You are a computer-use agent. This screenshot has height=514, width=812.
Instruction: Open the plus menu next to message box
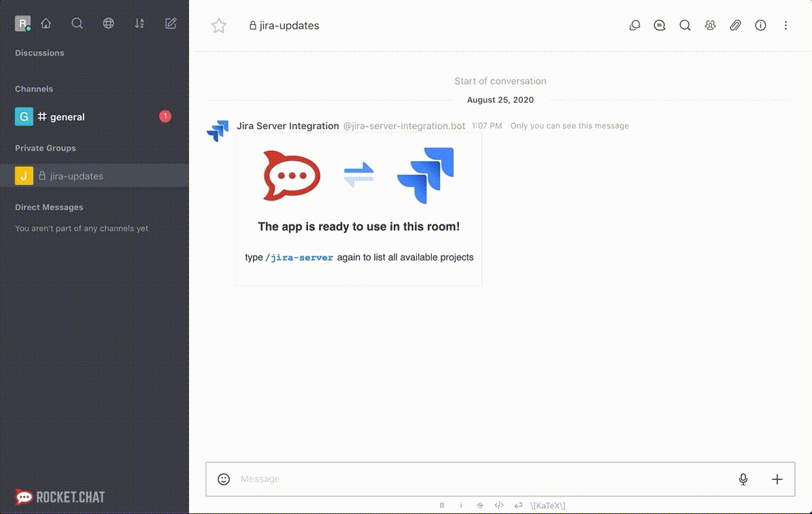click(777, 479)
